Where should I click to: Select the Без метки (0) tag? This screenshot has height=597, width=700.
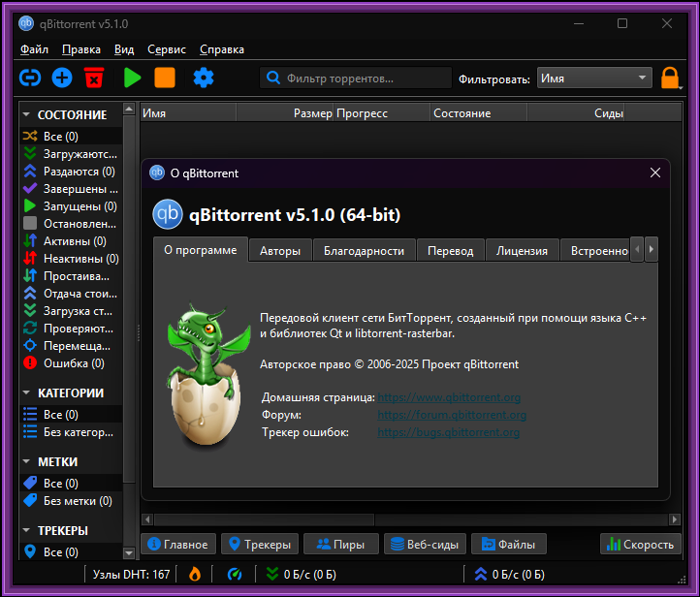tap(71, 501)
